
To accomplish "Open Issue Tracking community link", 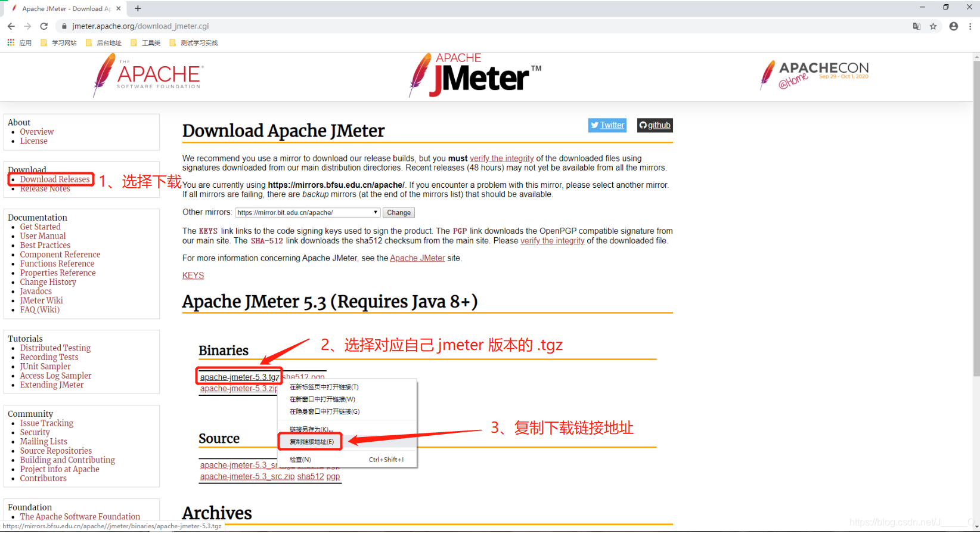I will pos(47,423).
